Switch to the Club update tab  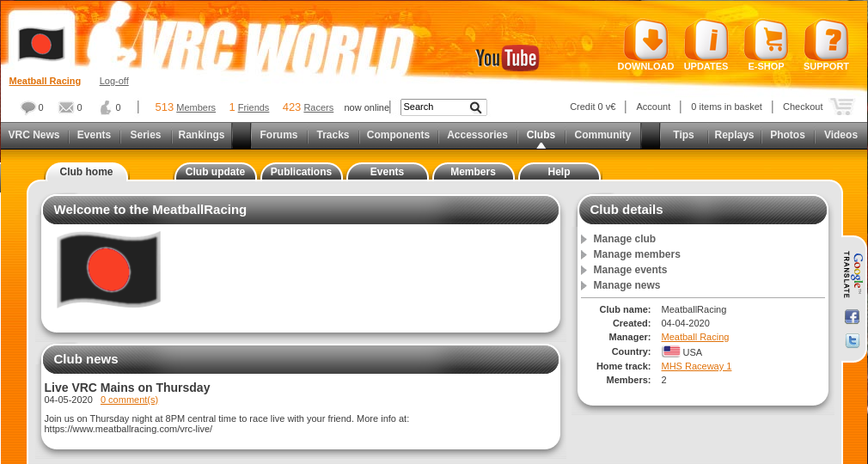pos(216,172)
